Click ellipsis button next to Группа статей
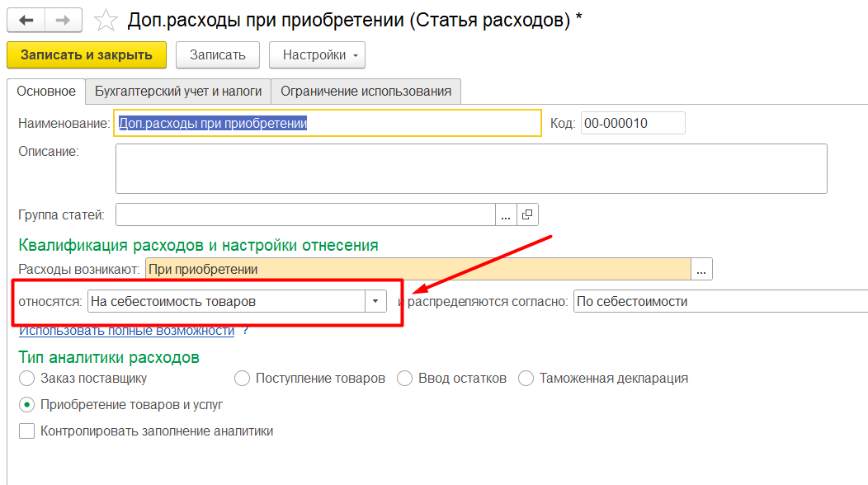 pos(506,215)
